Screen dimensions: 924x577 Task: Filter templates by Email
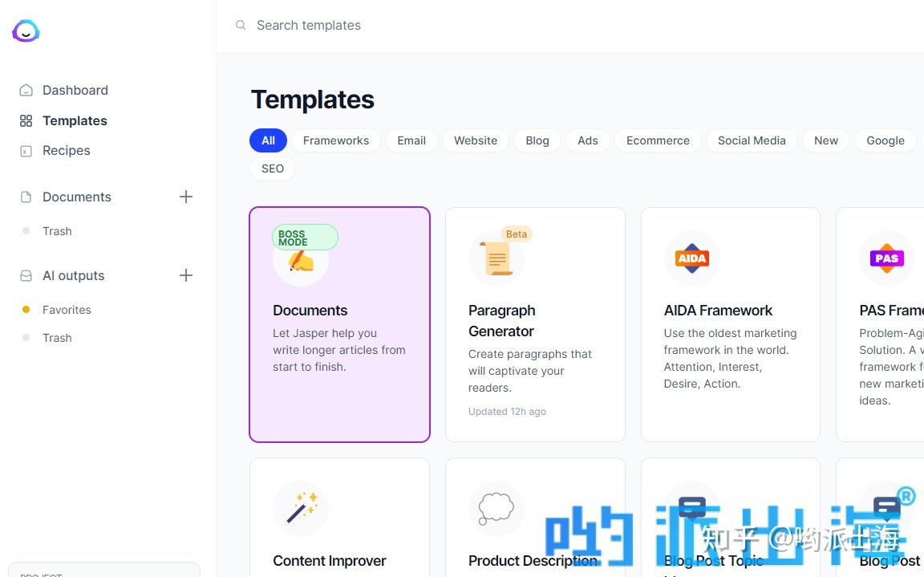(x=411, y=140)
